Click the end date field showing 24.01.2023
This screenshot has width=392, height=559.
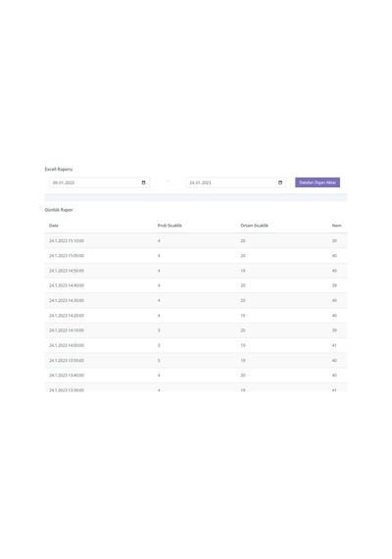pyautogui.click(x=236, y=182)
